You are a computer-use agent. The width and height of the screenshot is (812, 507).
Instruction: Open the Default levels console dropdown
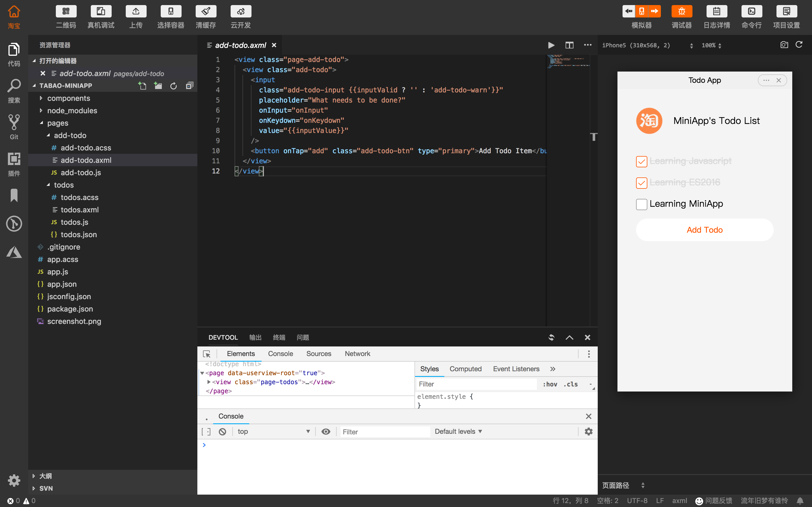(458, 432)
